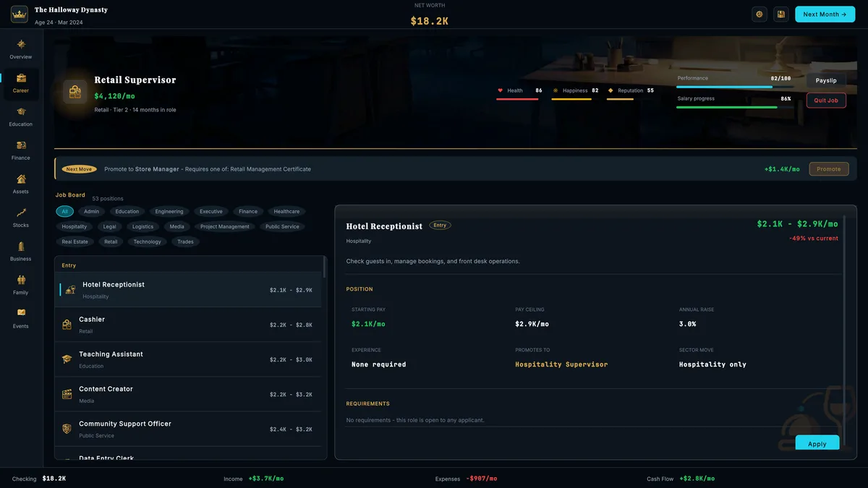Click the Happiness yellow meter bar
Image resolution: width=868 pixels, height=488 pixels.
click(571, 99)
